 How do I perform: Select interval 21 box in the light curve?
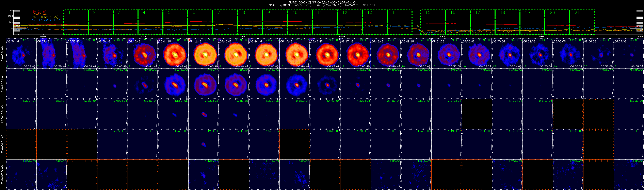(x=582, y=22)
